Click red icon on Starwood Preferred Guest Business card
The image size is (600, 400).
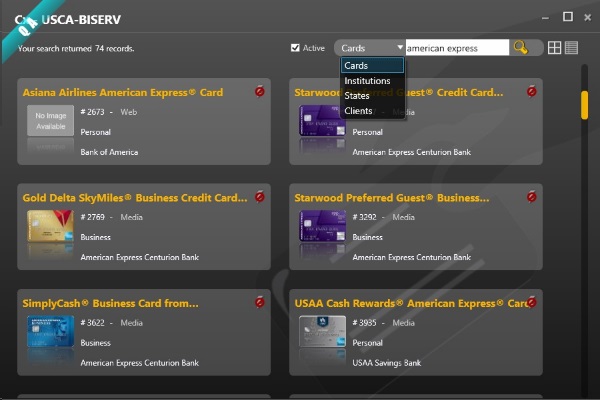[532, 196]
